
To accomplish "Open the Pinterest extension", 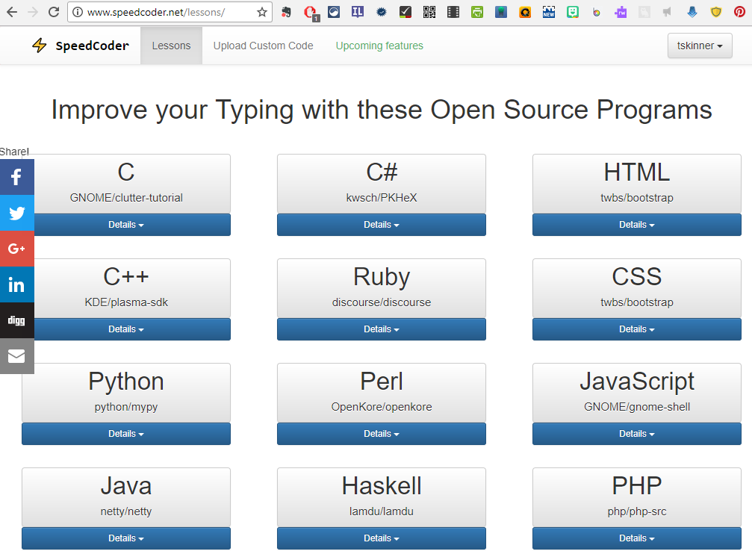I will [739, 12].
